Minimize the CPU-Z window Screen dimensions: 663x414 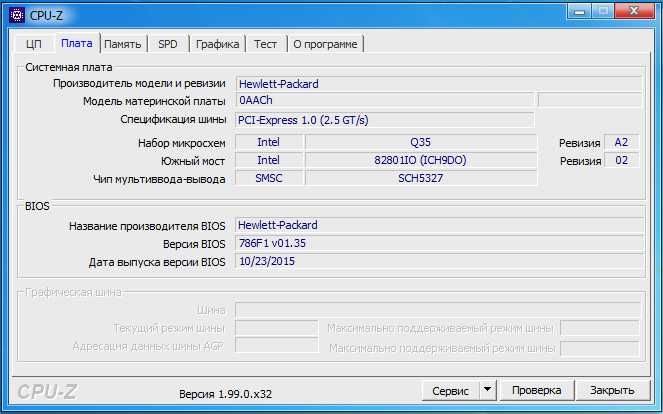click(580, 11)
